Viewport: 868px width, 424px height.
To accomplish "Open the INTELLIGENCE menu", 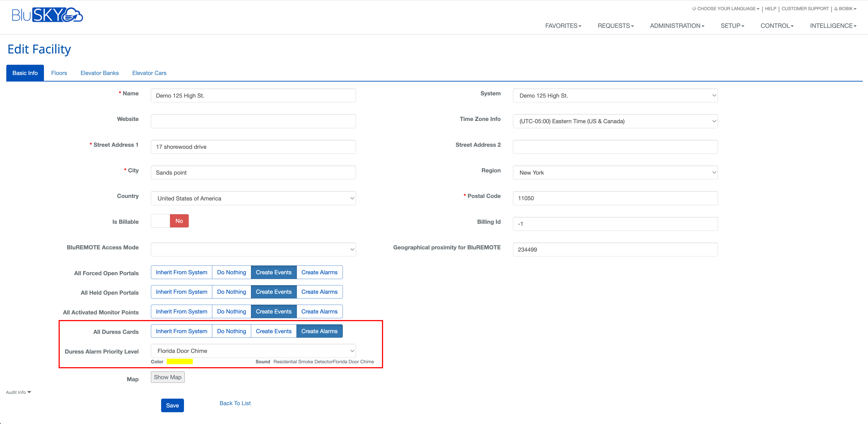I will (x=833, y=26).
